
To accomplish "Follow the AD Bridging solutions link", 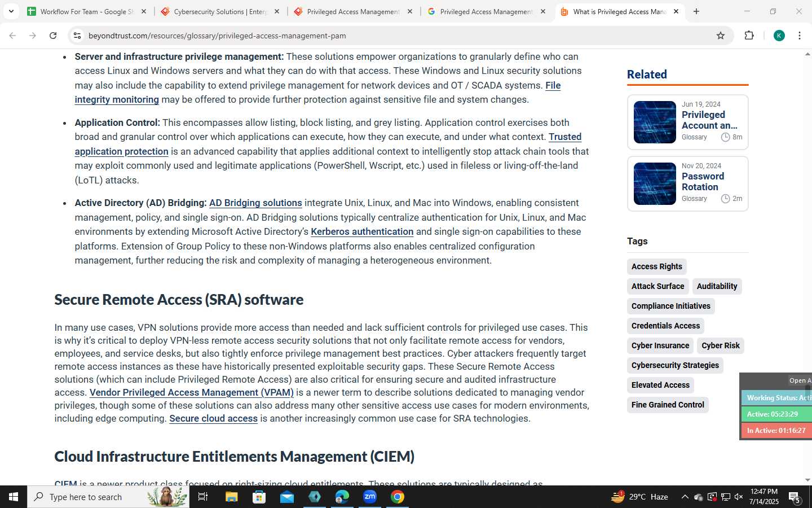I will coord(255,203).
